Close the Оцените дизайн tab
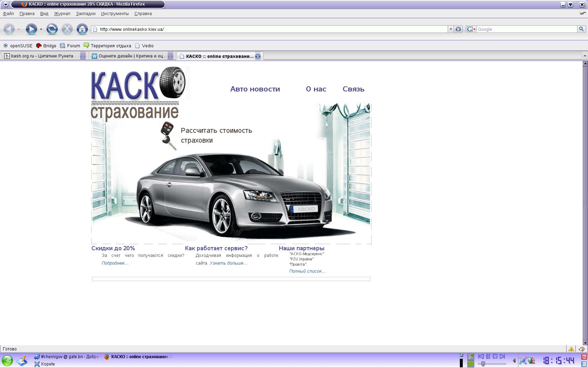Image resolution: width=588 pixels, height=368 pixels. pos(170,56)
